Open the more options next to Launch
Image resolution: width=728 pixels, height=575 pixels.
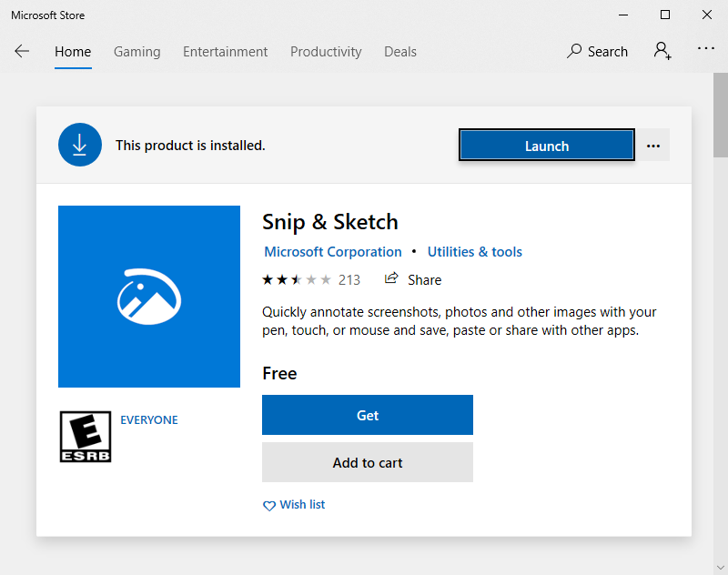(x=653, y=146)
